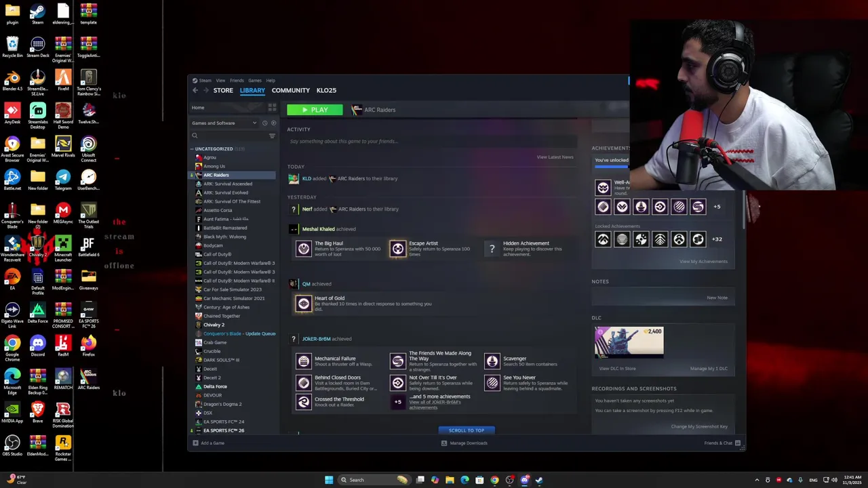Open Manage My 1 DLC link
The height and width of the screenshot is (488, 868).
pyautogui.click(x=709, y=369)
